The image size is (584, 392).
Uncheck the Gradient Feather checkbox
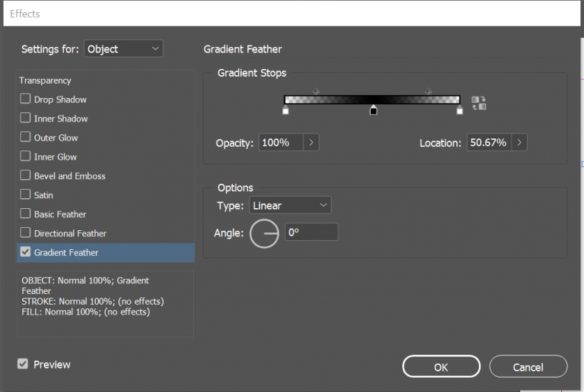(26, 252)
